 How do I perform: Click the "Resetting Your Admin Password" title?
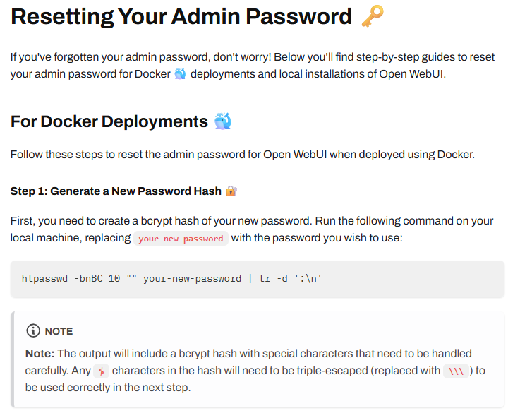tap(181, 16)
